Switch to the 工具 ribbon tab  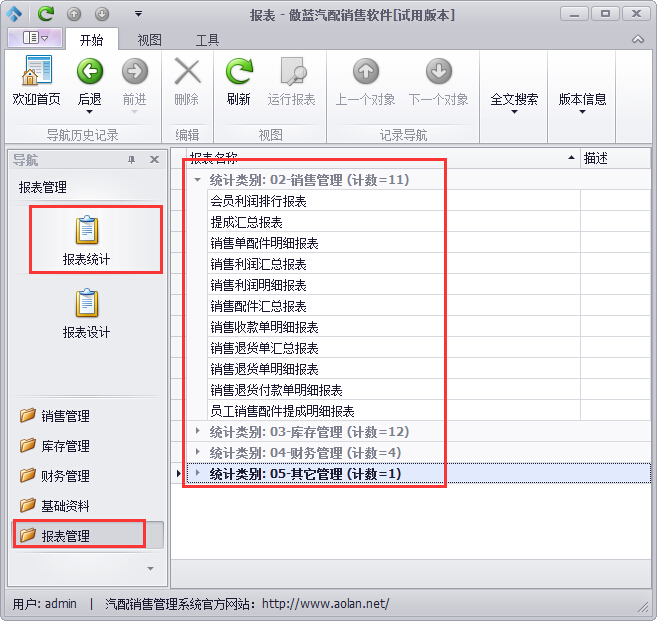(x=207, y=40)
